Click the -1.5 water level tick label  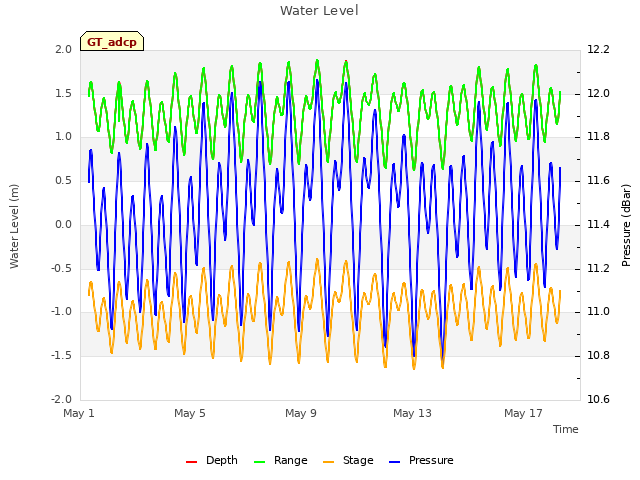pos(61,356)
